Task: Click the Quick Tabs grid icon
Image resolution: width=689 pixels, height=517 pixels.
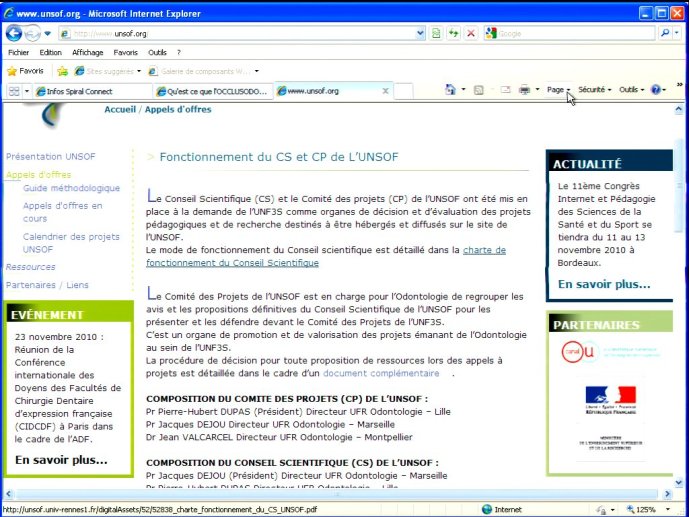Action: pos(14,91)
